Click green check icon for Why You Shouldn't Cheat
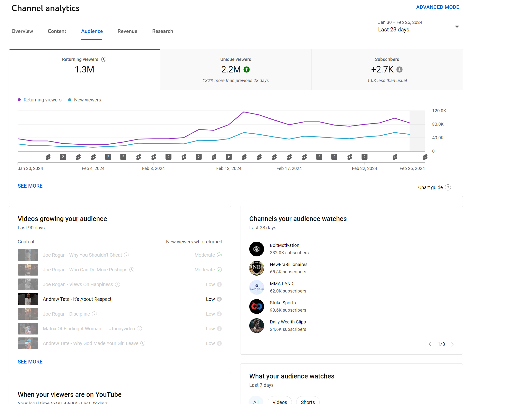The height and width of the screenshot is (404, 532). [219, 255]
